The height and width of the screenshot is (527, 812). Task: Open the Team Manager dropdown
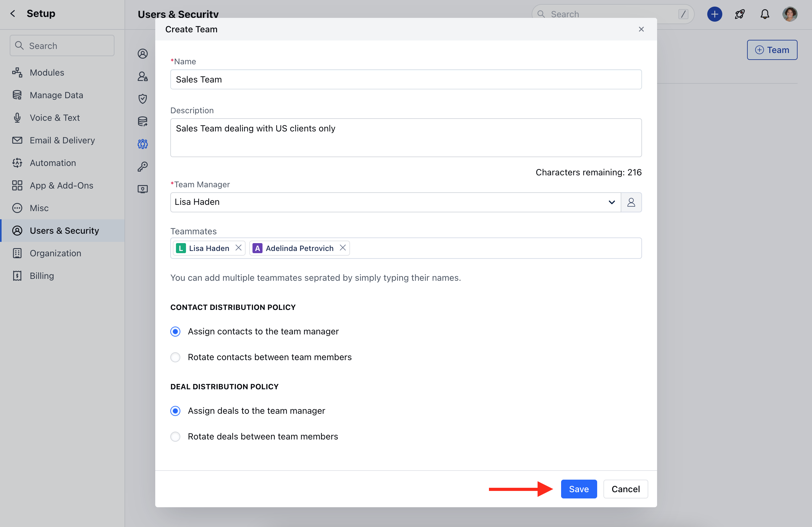pos(396,202)
